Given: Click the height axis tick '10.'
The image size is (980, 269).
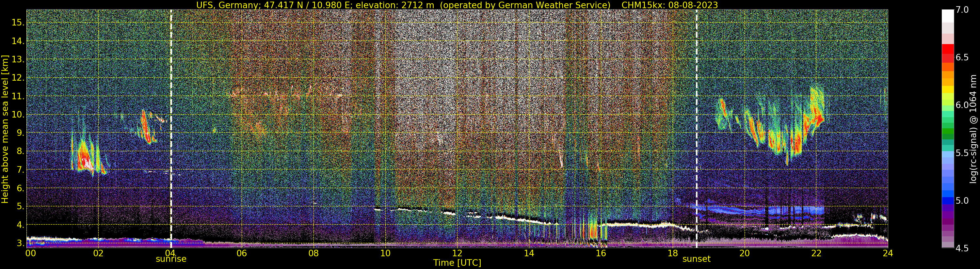Looking at the screenshot, I should coord(18,115).
